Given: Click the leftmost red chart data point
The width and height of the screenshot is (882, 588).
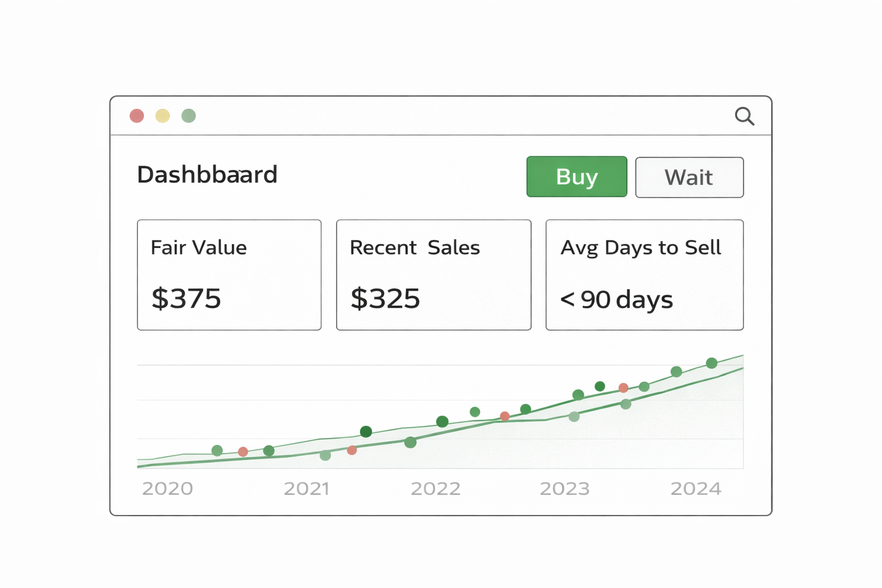Looking at the screenshot, I should coord(243,452).
